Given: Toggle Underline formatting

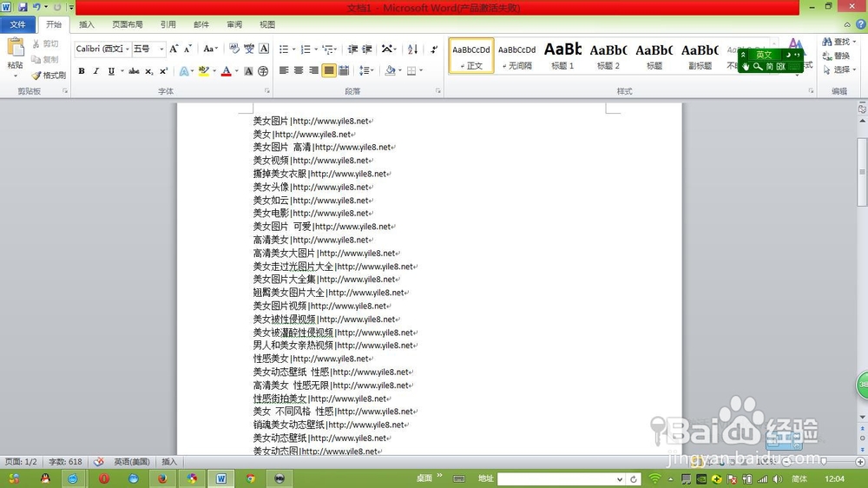Looking at the screenshot, I should (x=111, y=71).
